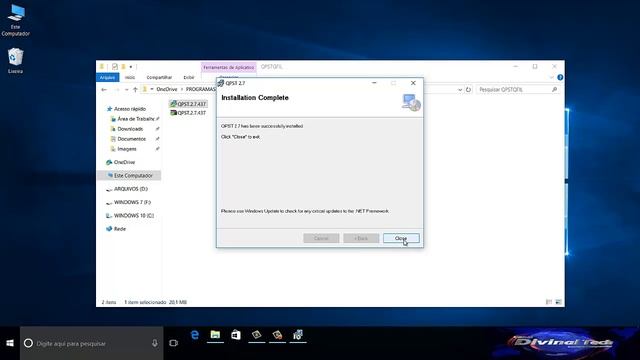Close the QPST 2.7 dialog with X

click(x=413, y=83)
